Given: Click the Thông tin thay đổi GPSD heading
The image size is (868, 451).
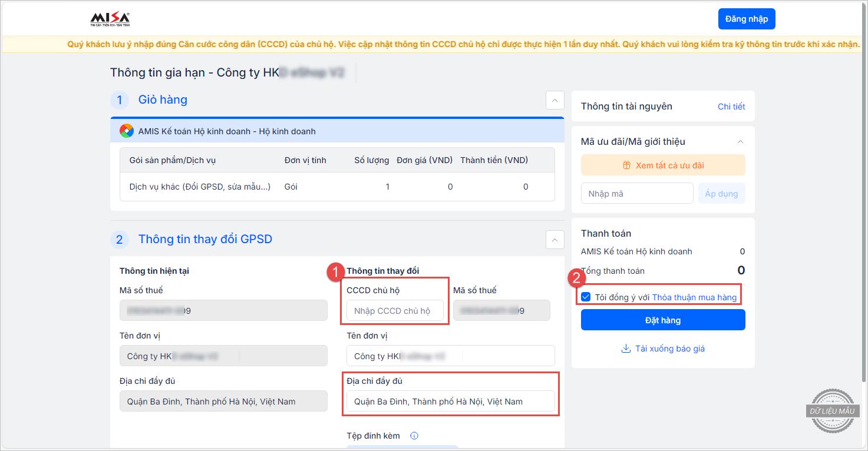Looking at the screenshot, I should pyautogui.click(x=205, y=239).
